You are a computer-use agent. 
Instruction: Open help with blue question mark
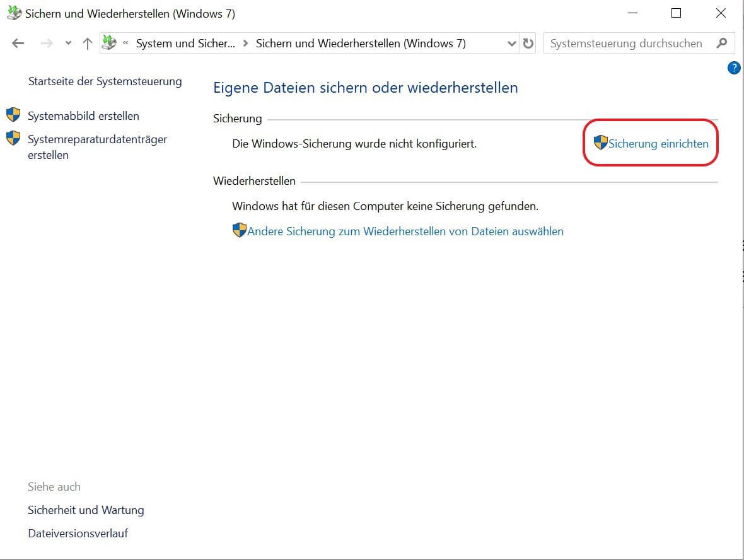point(734,68)
